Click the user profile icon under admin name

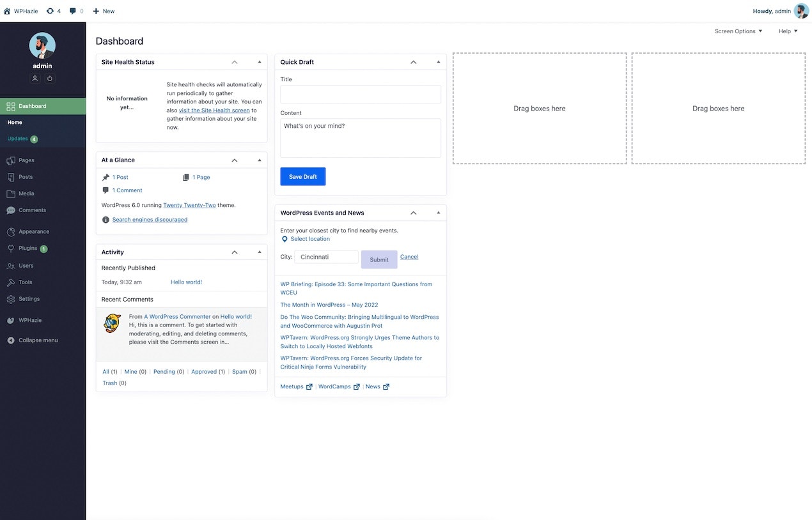35,78
